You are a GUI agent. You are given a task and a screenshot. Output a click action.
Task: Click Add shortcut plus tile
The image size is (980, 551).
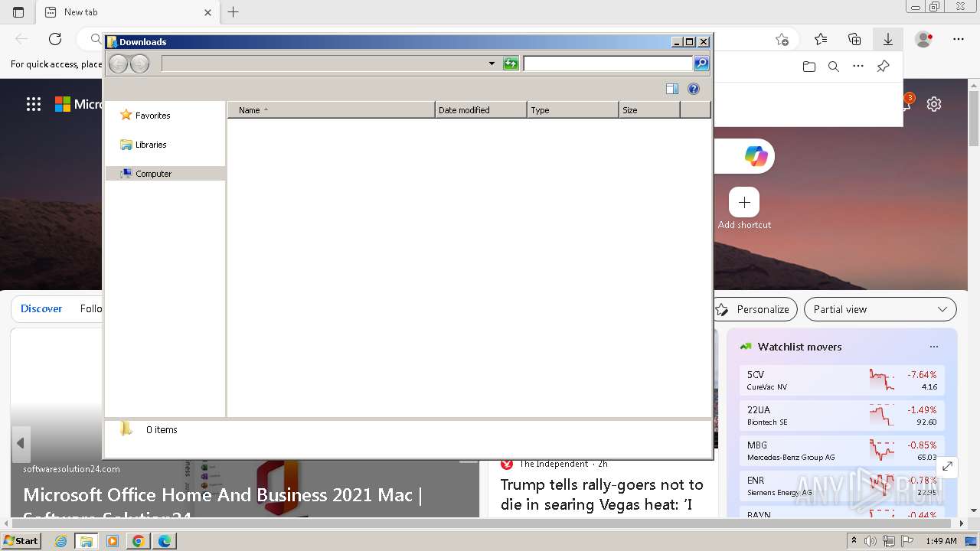744,202
